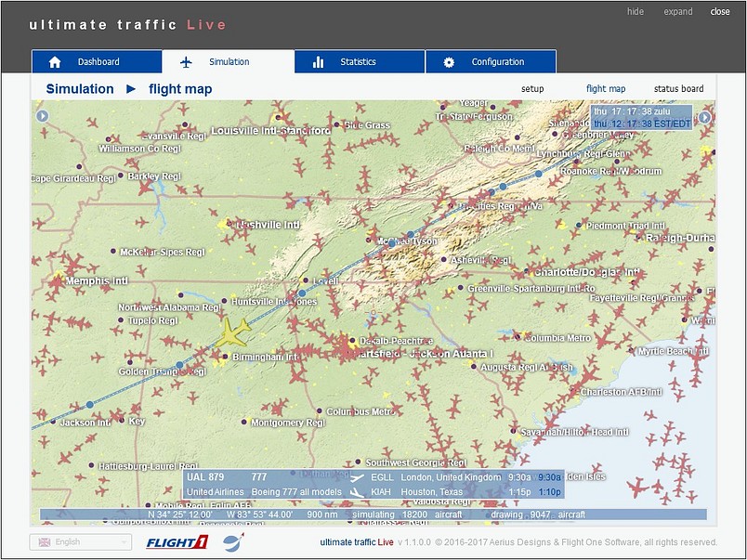Click "Boeing 777 all models" aircraft type
This screenshot has width=747, height=560.
coord(296,492)
